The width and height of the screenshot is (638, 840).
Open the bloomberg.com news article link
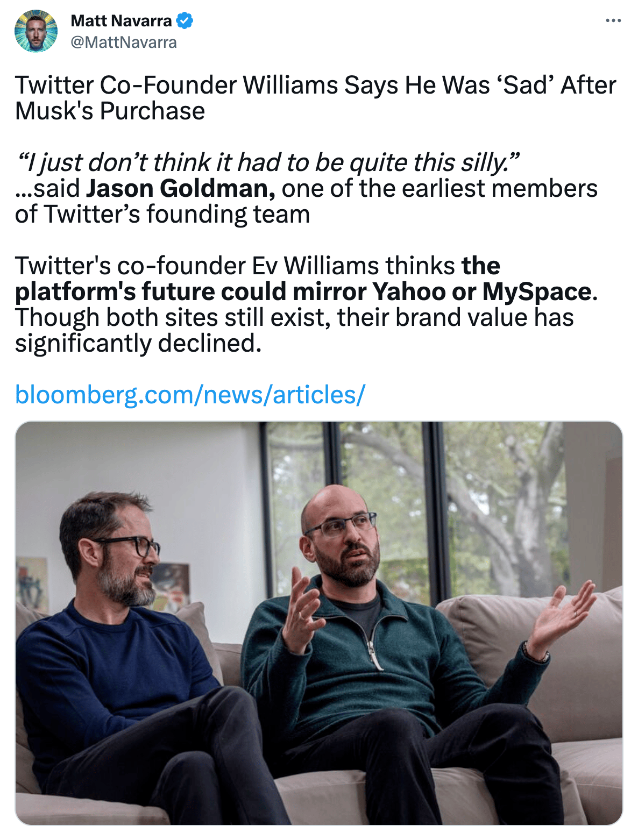190,395
